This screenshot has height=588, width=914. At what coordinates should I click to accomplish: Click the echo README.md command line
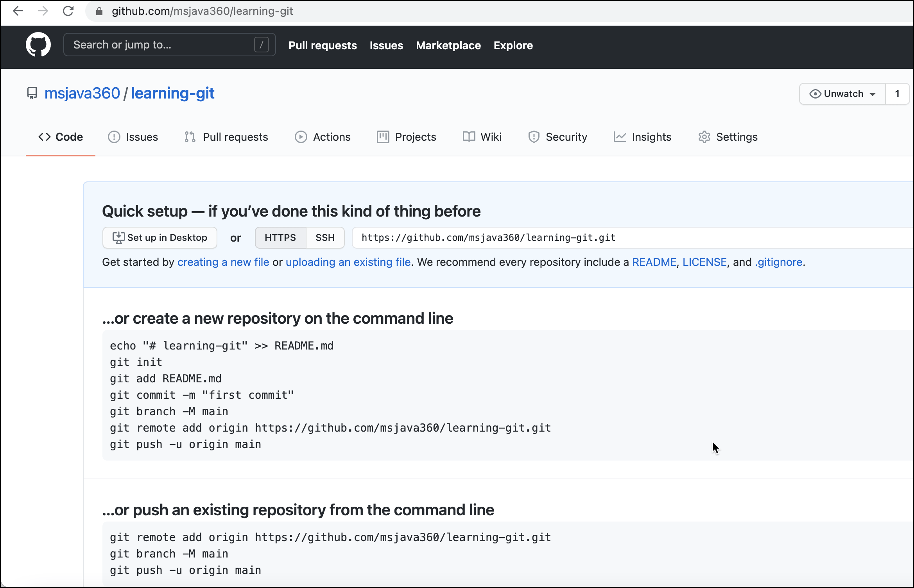tap(222, 346)
